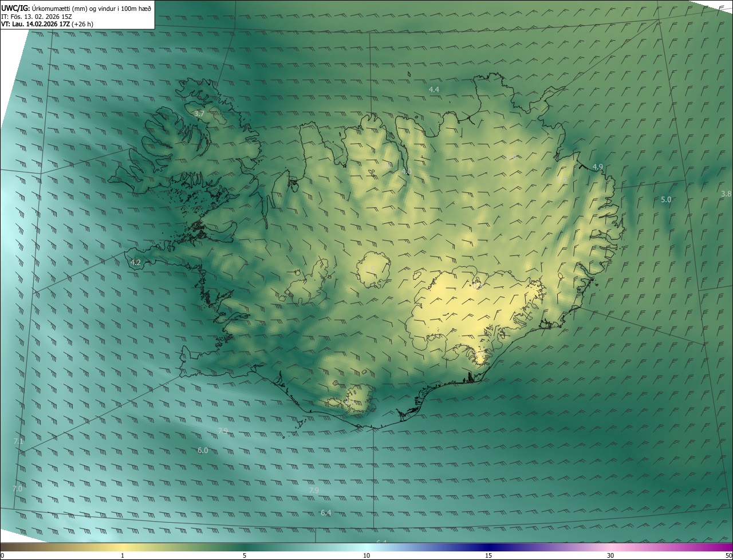
Task: Click the color scale tick label 15
Action: pos(488,555)
